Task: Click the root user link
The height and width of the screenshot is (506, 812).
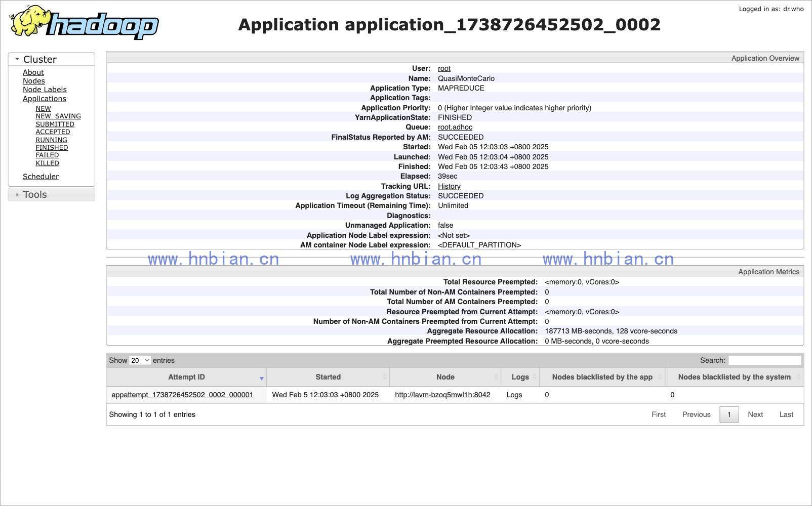Action: tap(444, 68)
